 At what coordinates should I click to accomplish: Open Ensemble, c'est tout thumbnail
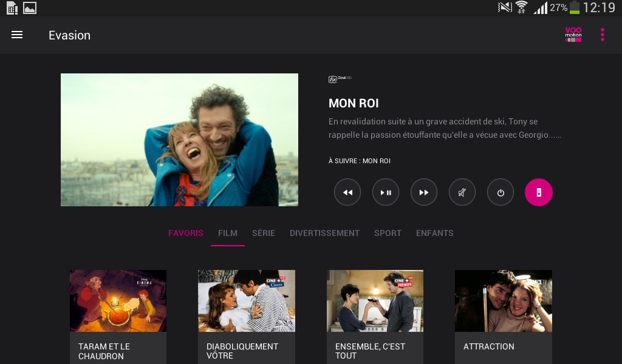pos(375,301)
